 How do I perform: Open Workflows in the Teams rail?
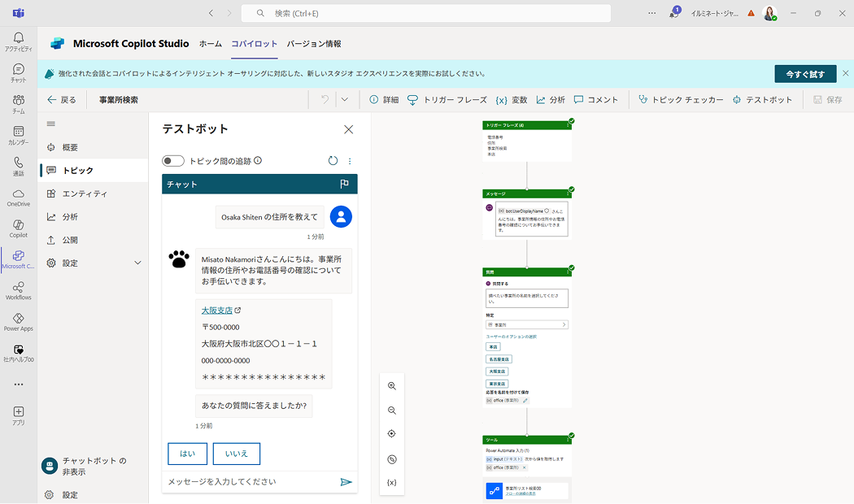coord(19,291)
